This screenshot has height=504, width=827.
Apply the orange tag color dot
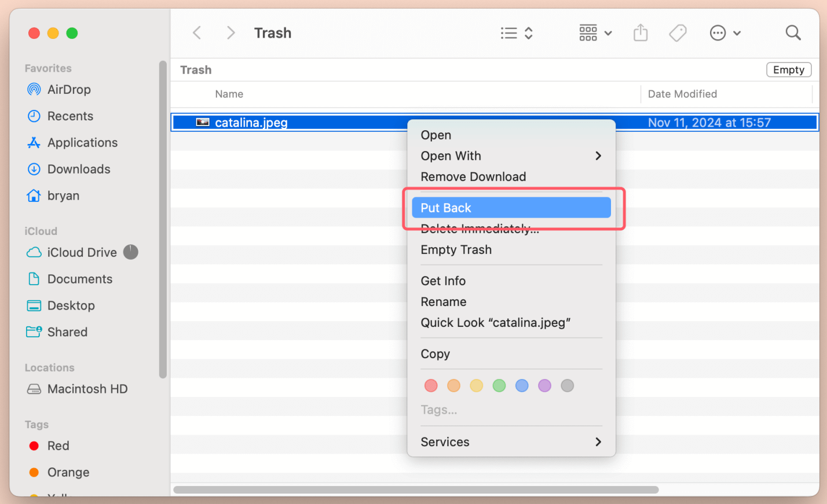(x=453, y=386)
